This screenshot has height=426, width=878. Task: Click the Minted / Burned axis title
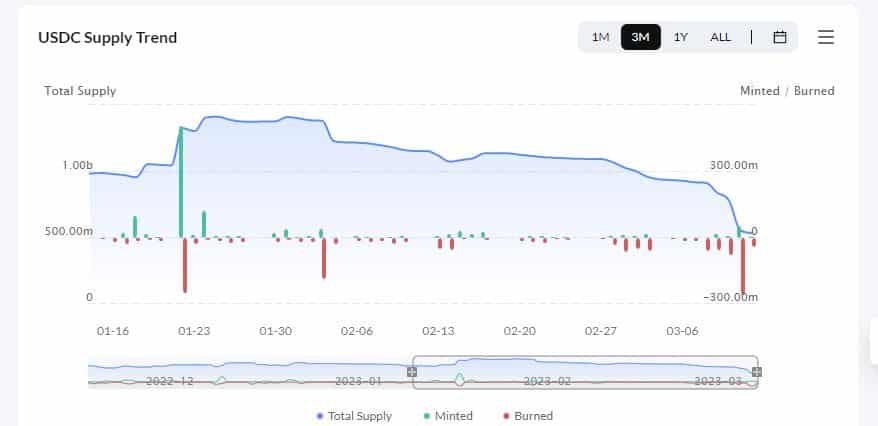[x=787, y=91]
